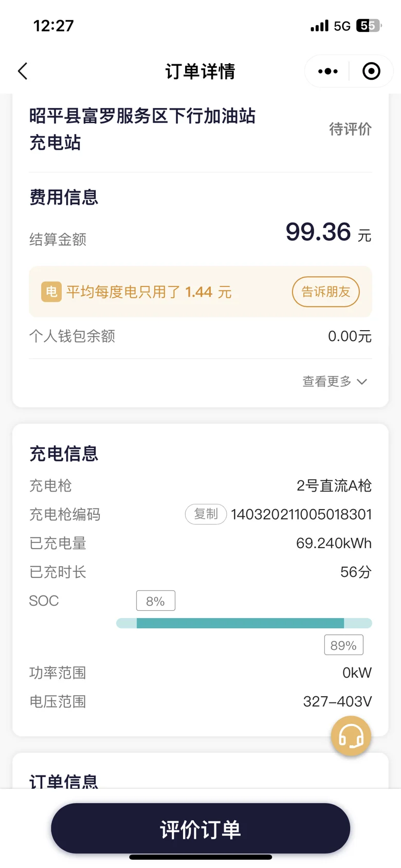
Task: Open the 昭平县富罗服务区 charging station title
Action: point(142,129)
